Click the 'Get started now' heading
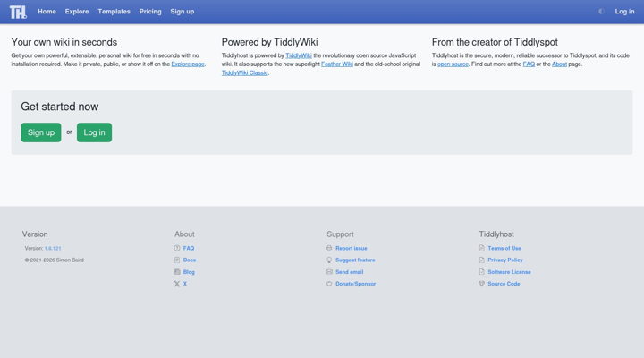 coord(60,107)
